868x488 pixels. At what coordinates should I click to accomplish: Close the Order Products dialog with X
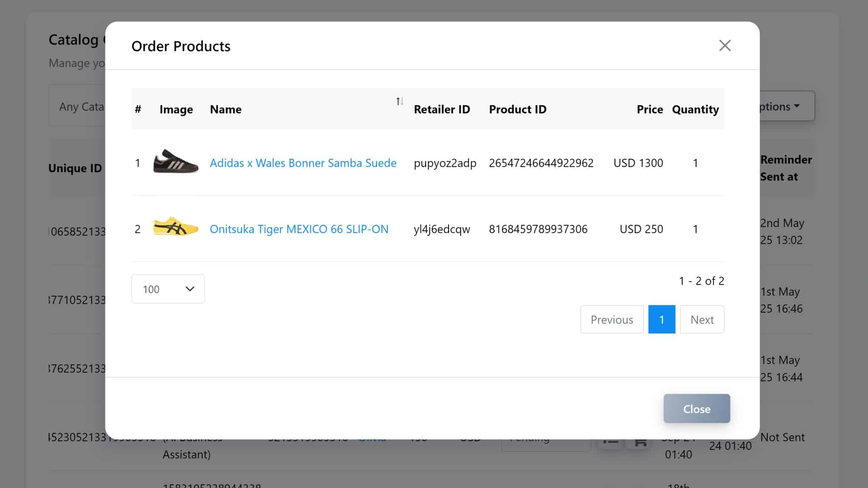pyautogui.click(x=725, y=46)
